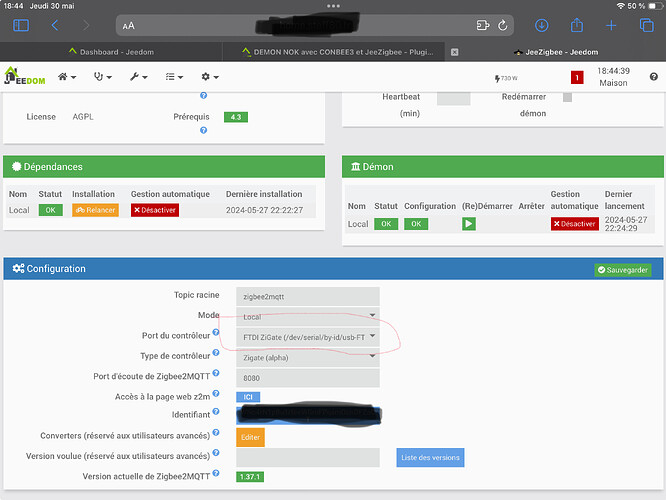Open the help question mark icon in the header
The height and width of the screenshot is (500, 666).
(653, 77)
